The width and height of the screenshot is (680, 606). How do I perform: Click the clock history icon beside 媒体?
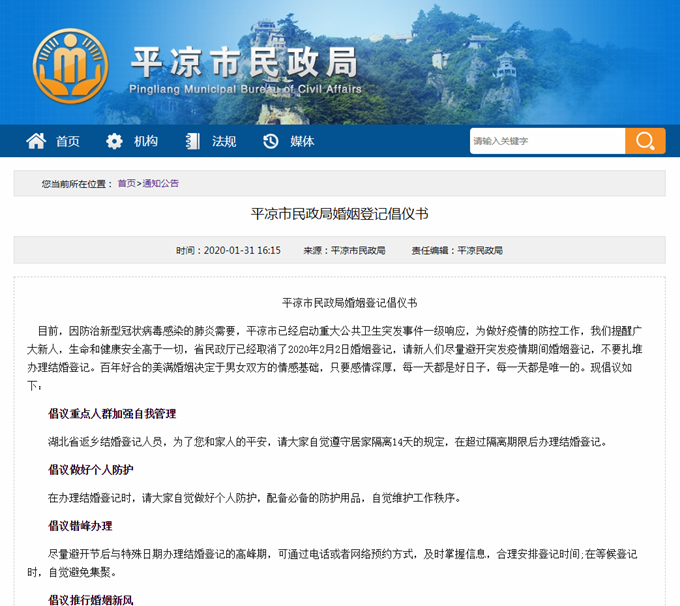tap(271, 141)
